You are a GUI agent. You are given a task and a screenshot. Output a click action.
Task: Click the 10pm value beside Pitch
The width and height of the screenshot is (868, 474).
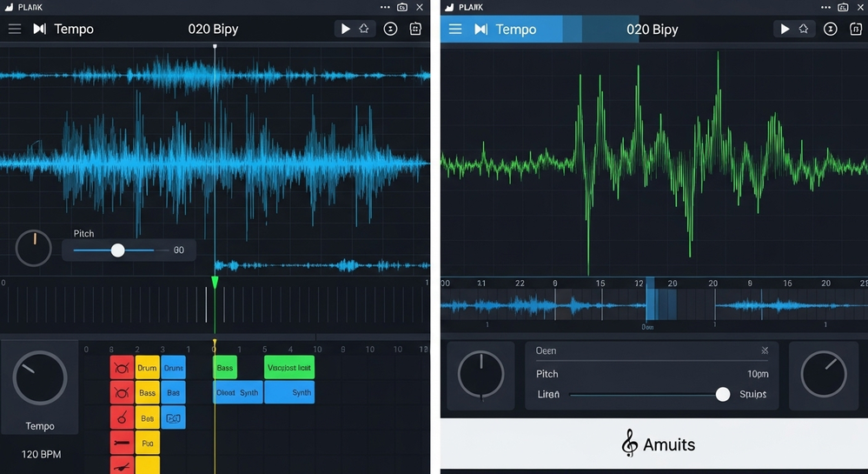[x=758, y=374]
